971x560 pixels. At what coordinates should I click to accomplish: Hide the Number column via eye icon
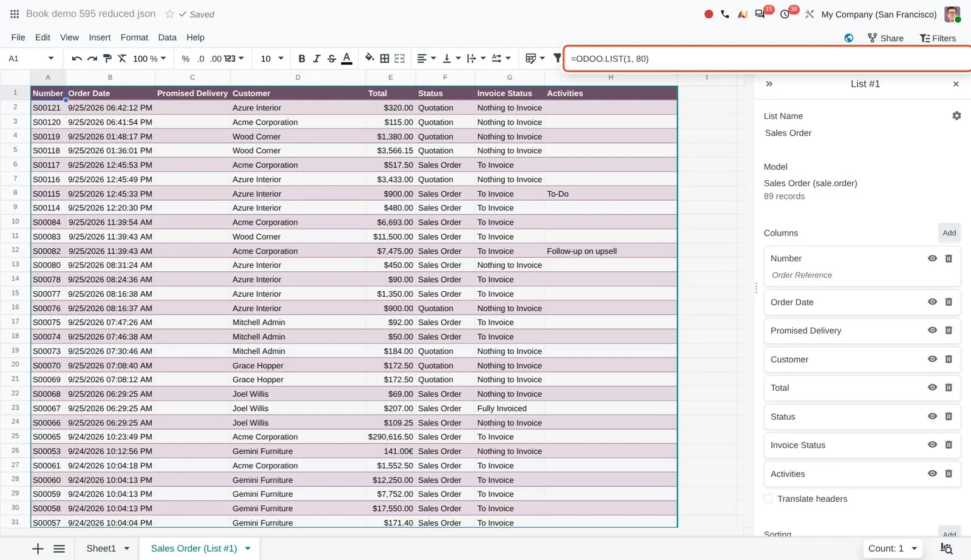(x=932, y=258)
